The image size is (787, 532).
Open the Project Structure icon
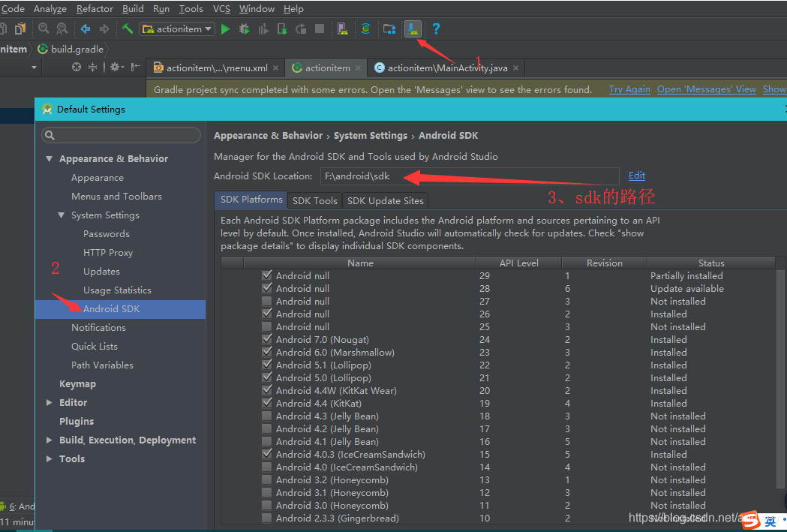389,29
